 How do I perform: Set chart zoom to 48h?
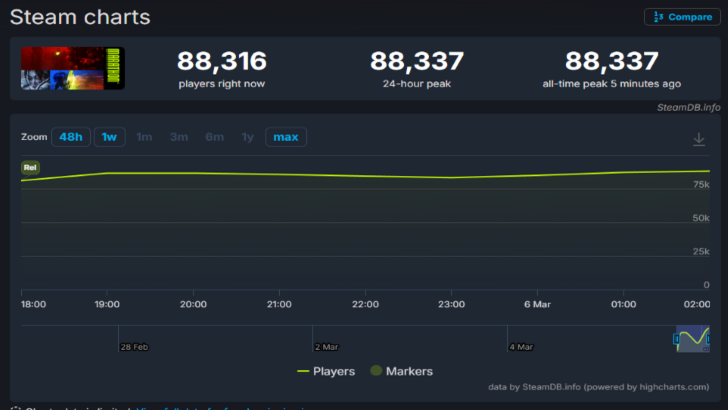71,137
